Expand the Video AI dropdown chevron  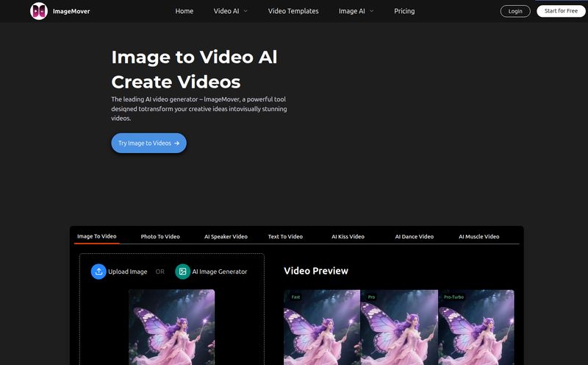coord(245,11)
